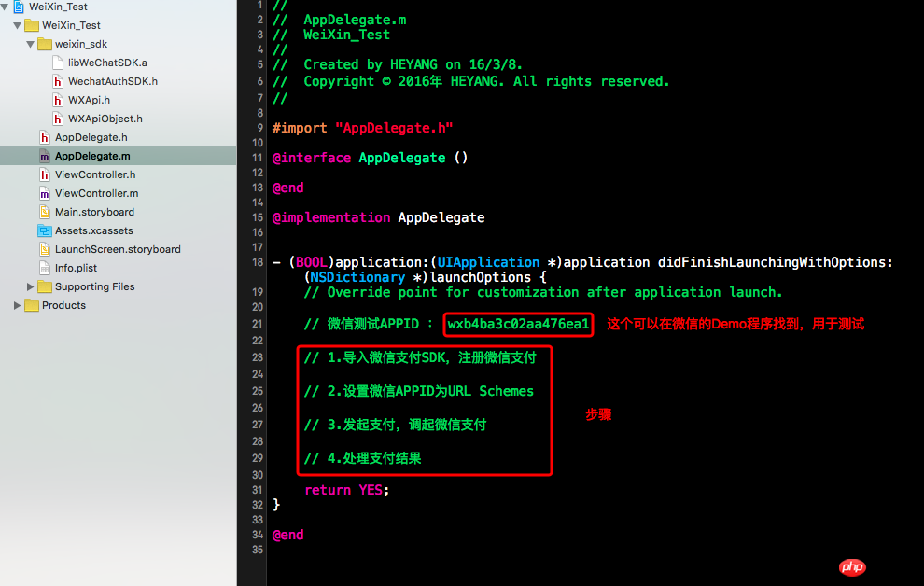Select the Products group name

63,306
